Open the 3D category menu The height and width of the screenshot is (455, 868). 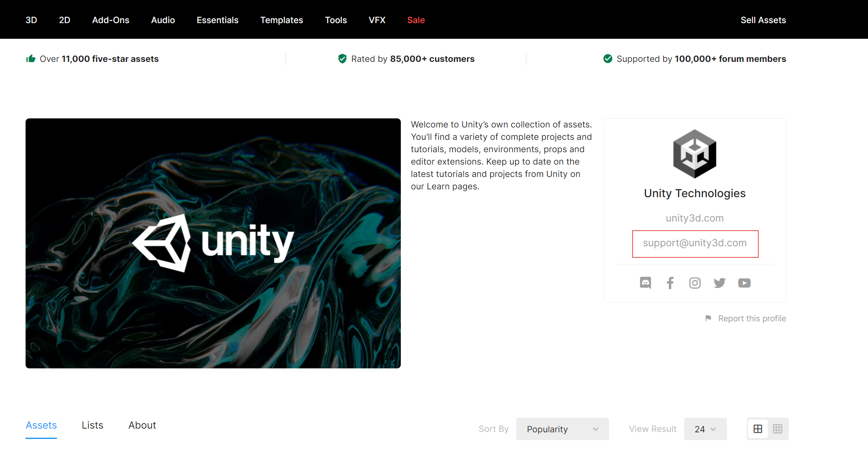[31, 20]
